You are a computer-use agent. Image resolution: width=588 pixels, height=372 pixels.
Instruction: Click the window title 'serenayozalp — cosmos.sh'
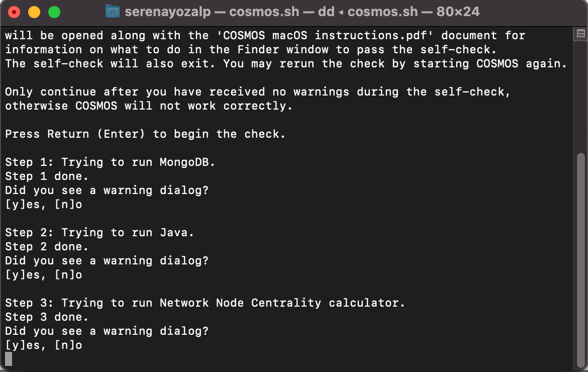(x=212, y=12)
